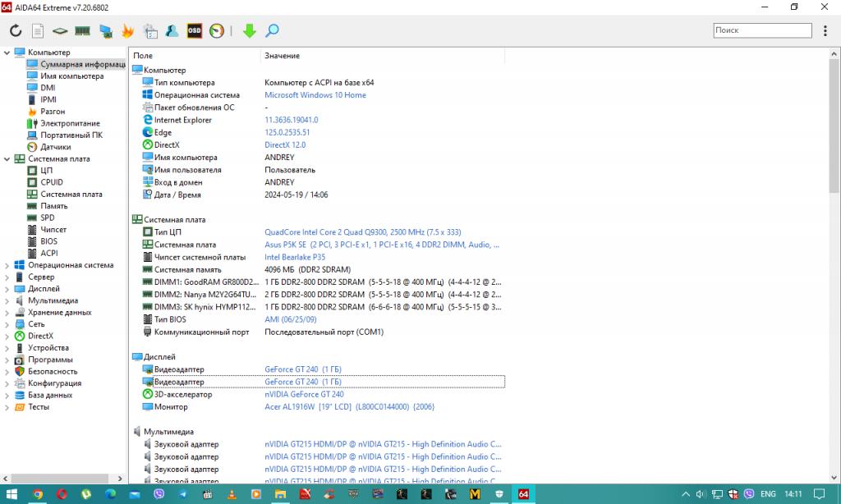The image size is (841, 504).
Task: Open the OSD panel toolbar icon
Action: [195, 31]
